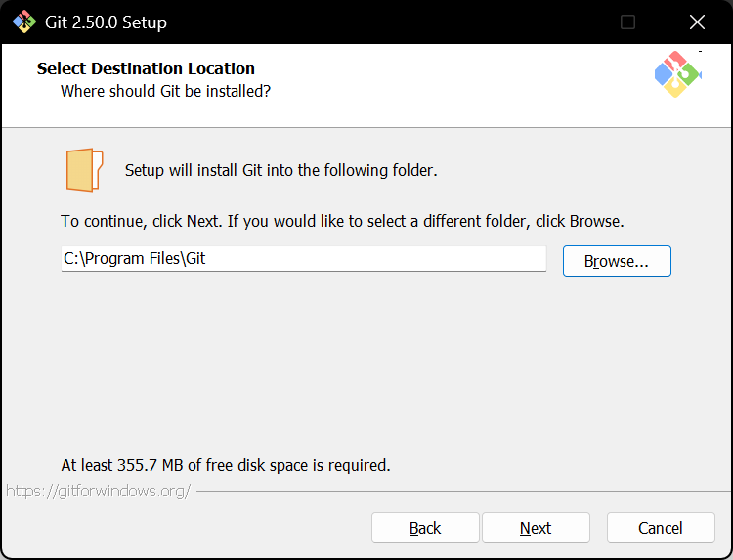Image resolution: width=733 pixels, height=560 pixels.
Task: Cancel the Git setup
Action: (661, 528)
